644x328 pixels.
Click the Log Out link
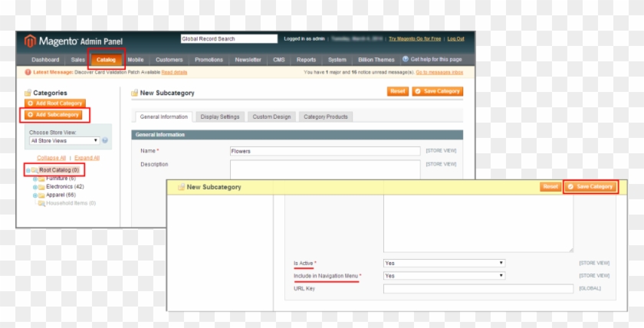pyautogui.click(x=456, y=39)
